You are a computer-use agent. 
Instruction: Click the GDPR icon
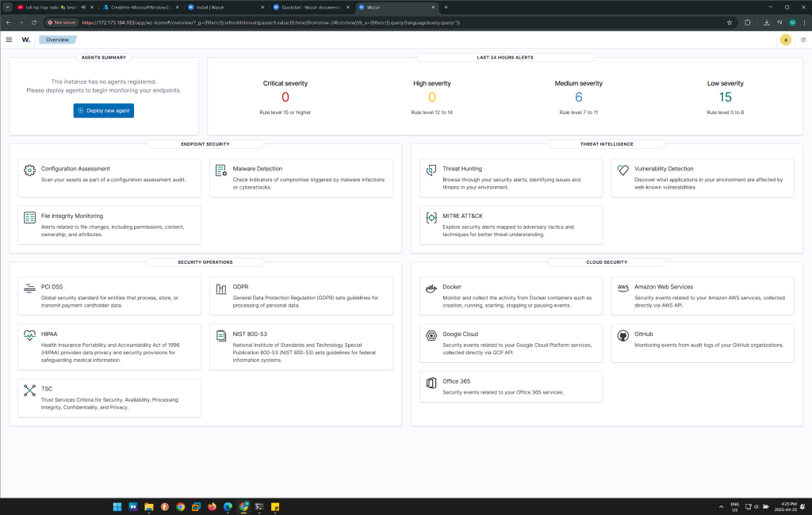(x=221, y=288)
